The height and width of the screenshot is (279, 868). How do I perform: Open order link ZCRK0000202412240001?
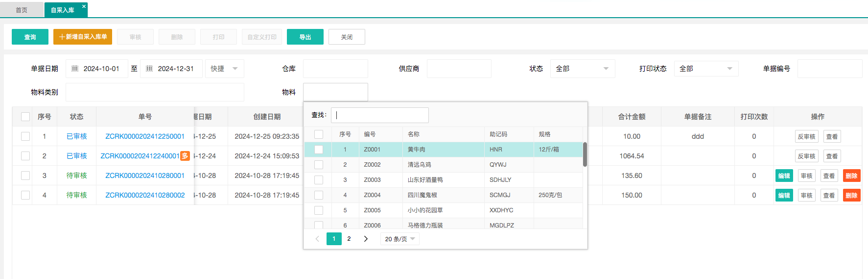[140, 156]
